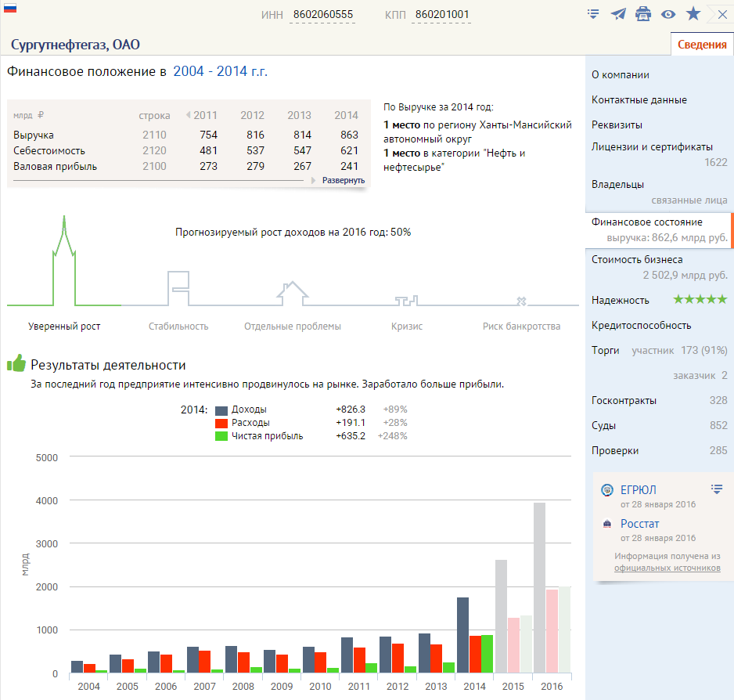Open the ЕГРЮЛ list options icon

click(717, 489)
